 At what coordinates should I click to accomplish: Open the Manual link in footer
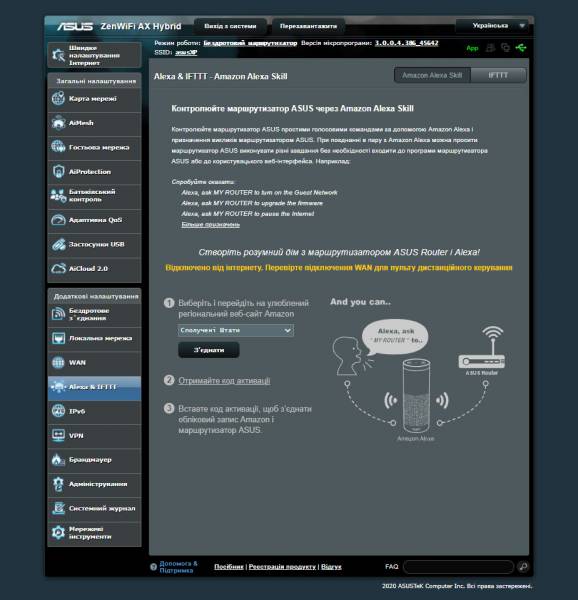(228, 567)
